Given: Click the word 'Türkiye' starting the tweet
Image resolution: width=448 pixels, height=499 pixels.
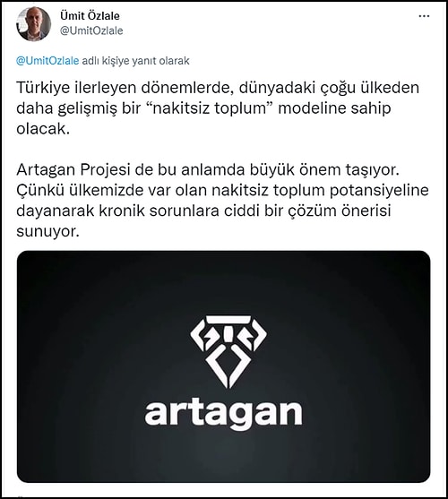Looking at the screenshot, I should pyautogui.click(x=43, y=88).
